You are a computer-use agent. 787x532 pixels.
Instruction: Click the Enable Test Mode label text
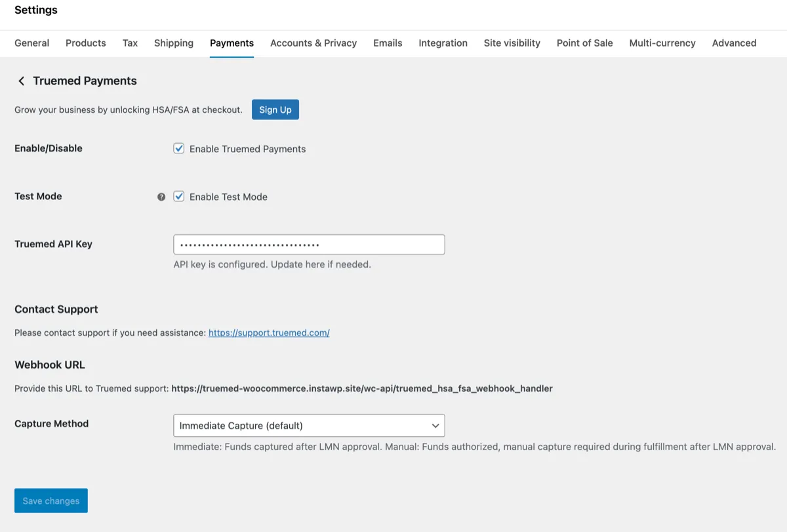(228, 197)
